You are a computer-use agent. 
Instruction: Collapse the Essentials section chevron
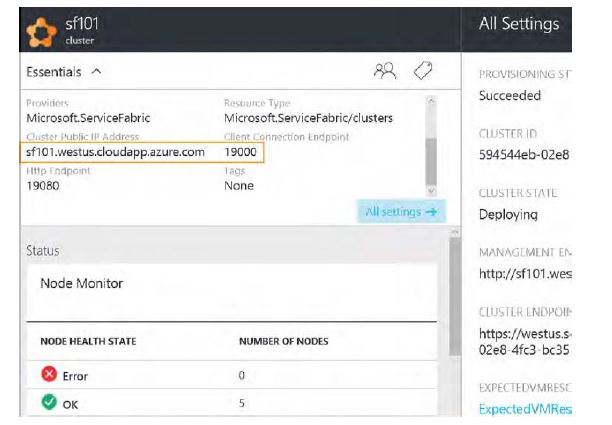[x=96, y=72]
